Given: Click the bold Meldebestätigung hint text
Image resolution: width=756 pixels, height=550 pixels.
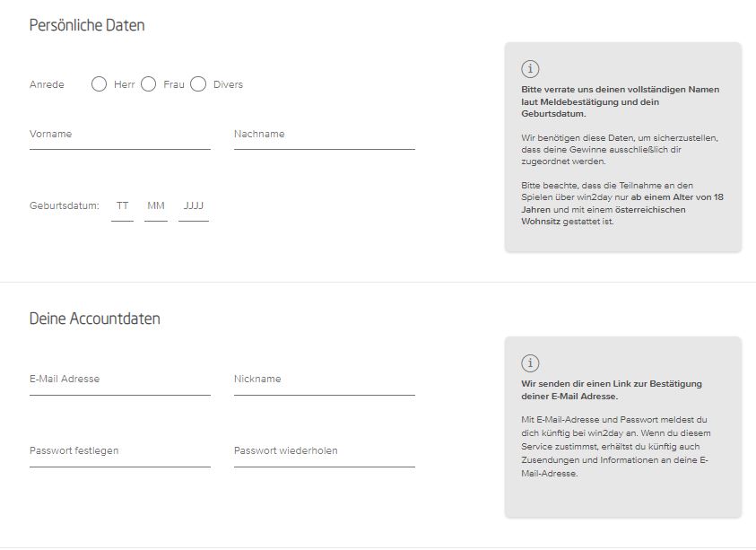Looking at the screenshot, I should point(620,101).
